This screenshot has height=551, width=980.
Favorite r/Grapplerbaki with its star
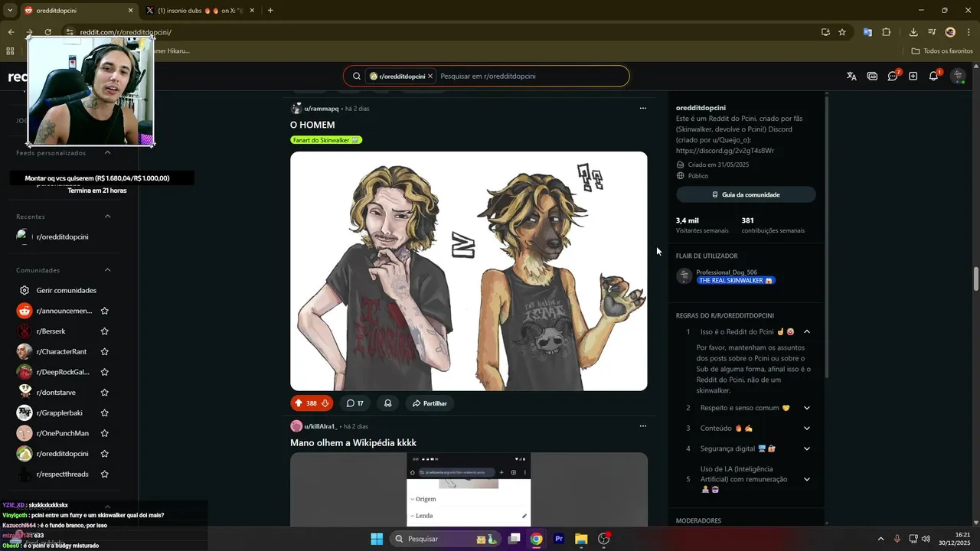pyautogui.click(x=104, y=413)
